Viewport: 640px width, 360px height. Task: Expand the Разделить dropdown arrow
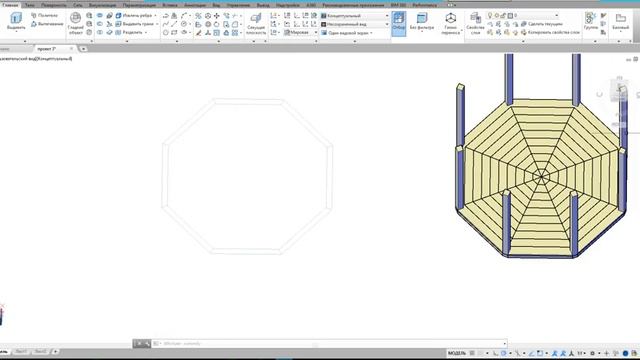pyautogui.click(x=146, y=32)
